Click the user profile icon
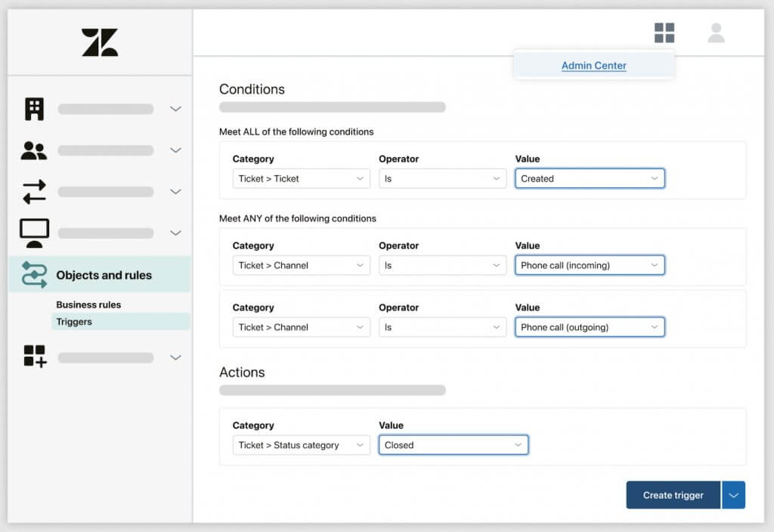 pos(715,32)
